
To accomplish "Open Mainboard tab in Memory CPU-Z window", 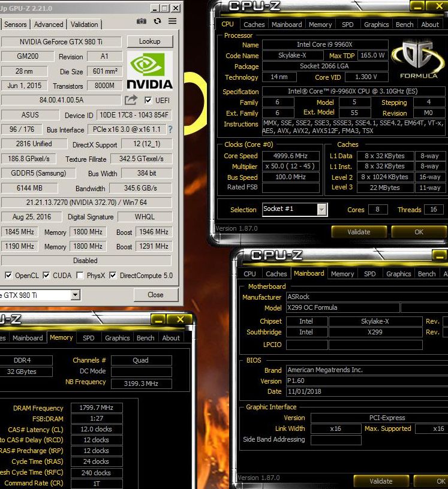I will 28,338.
